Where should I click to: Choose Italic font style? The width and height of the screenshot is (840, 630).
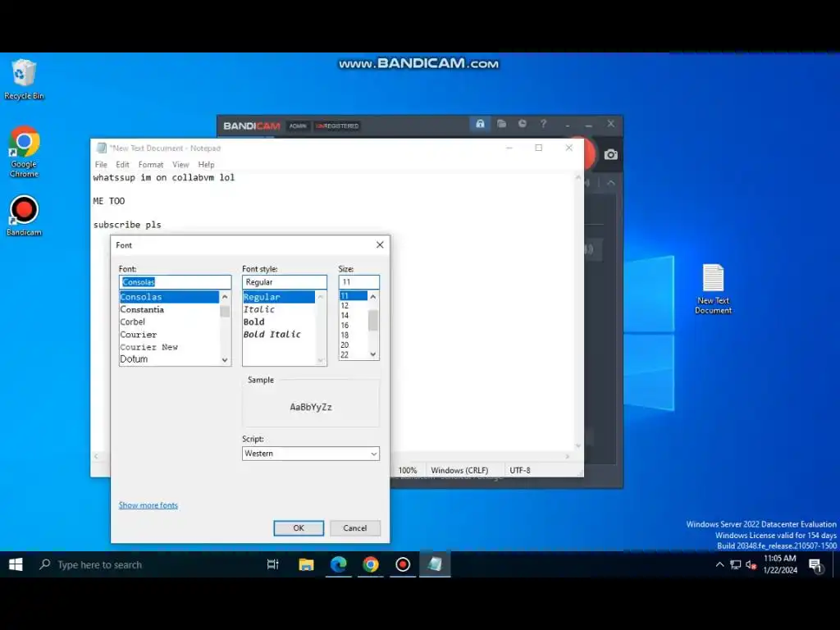[279, 309]
